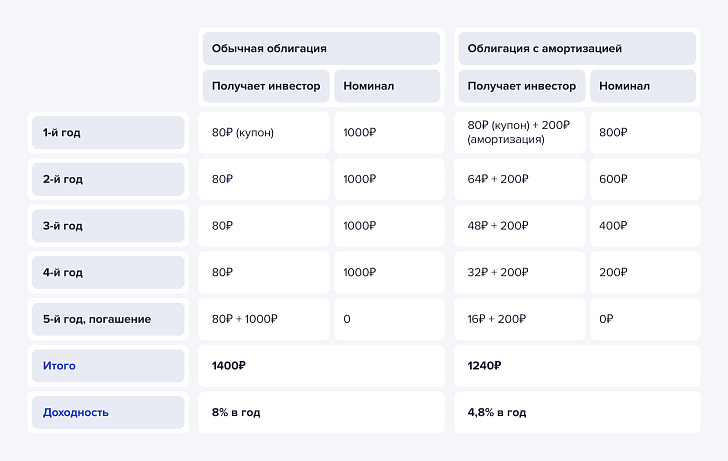Click the '80₽ + 1000₽' cell
This screenshot has height=461, width=728.
264,319
